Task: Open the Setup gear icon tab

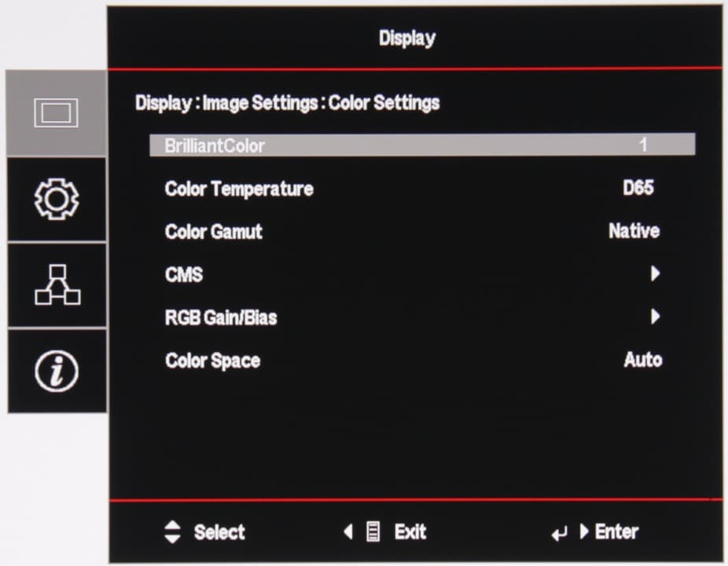Action: 57,199
